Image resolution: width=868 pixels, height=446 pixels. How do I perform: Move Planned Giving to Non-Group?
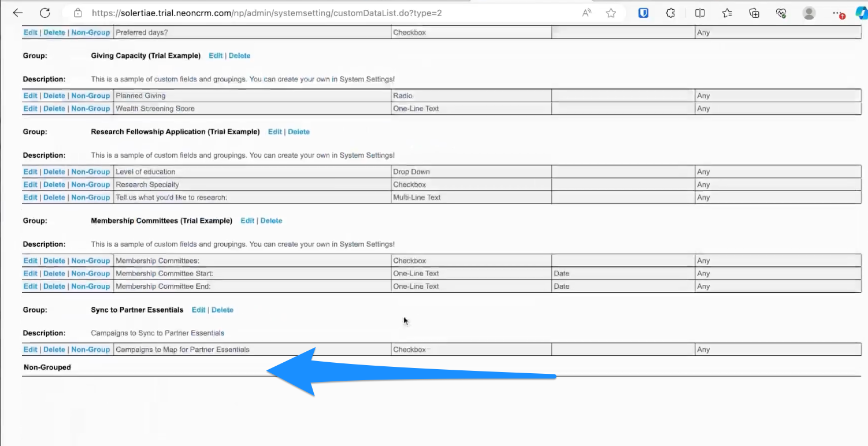(91, 96)
